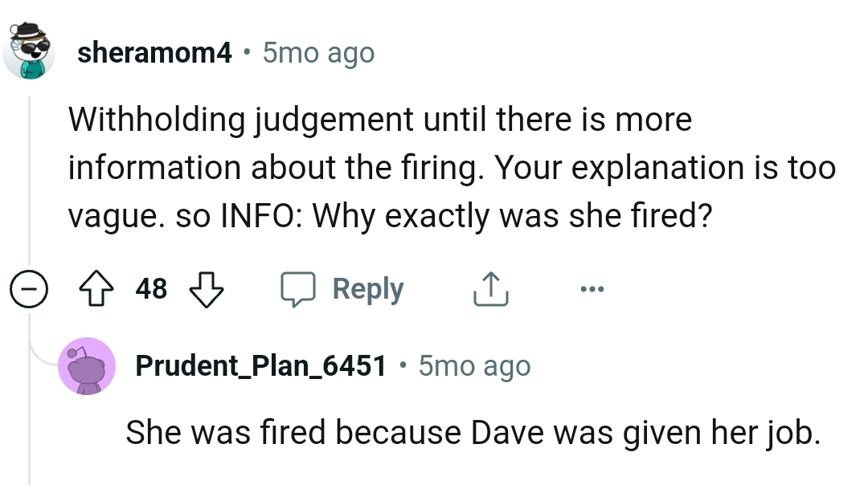
Task: Share sheramom4's comment via the share icon
Action: point(489,288)
